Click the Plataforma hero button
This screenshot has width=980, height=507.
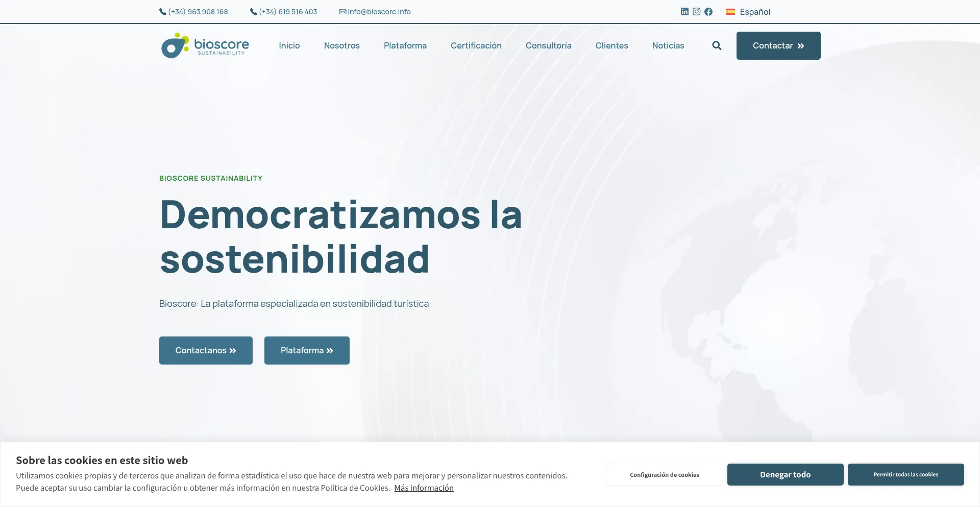click(307, 350)
